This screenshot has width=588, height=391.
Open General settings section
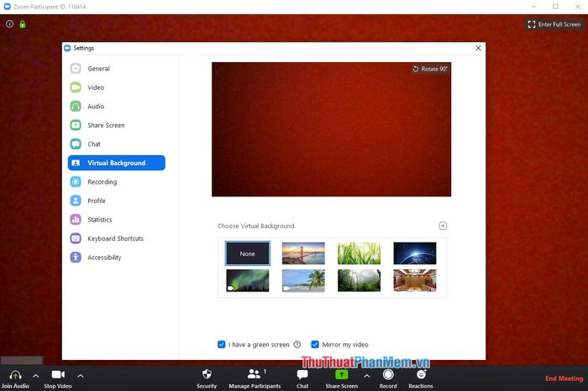point(116,69)
